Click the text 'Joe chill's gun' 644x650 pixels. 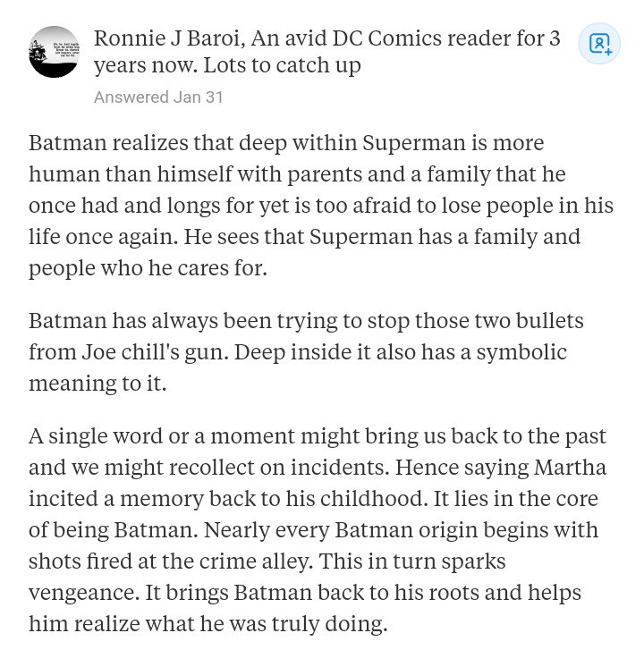pyautogui.click(x=155, y=352)
